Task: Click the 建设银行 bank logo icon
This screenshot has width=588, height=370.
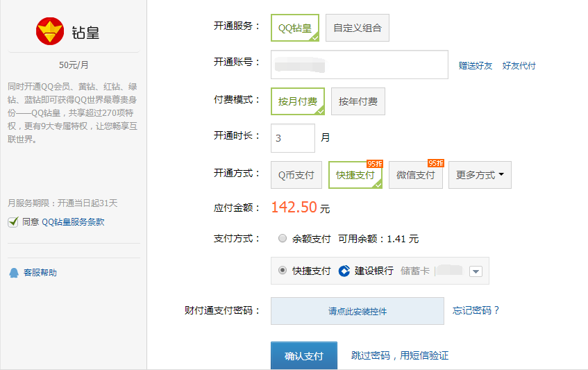Action: [x=344, y=271]
